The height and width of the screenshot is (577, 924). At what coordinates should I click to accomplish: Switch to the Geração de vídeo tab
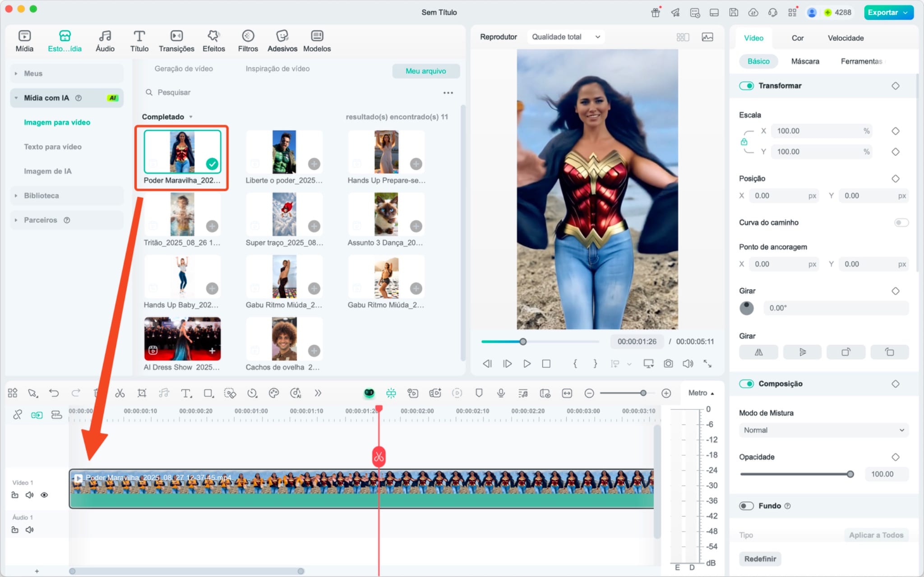coord(183,69)
